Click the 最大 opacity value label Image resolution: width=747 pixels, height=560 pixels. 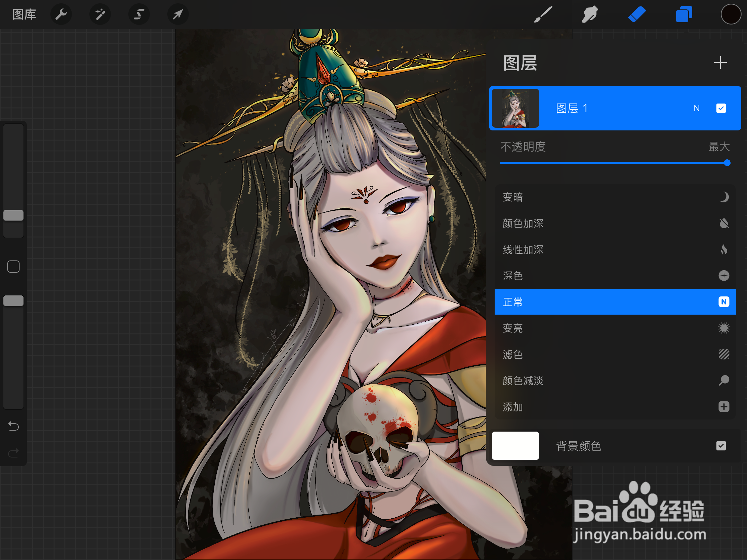[719, 147]
